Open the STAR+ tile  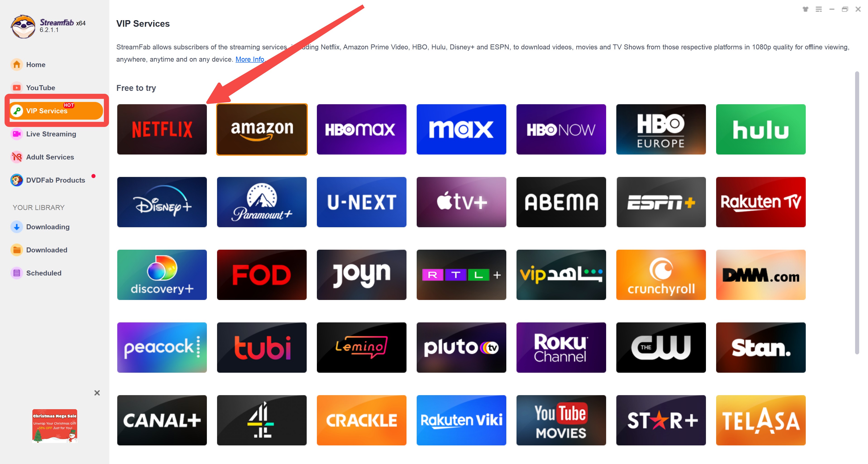click(661, 420)
